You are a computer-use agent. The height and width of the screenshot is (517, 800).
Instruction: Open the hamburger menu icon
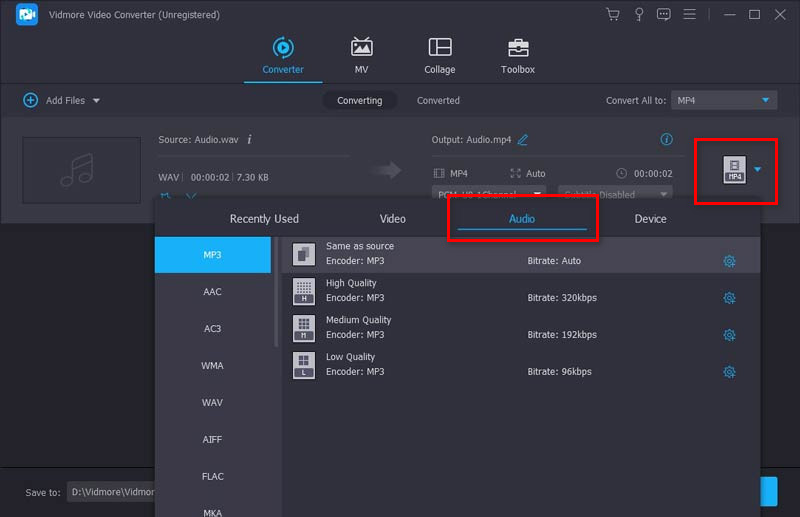689,14
